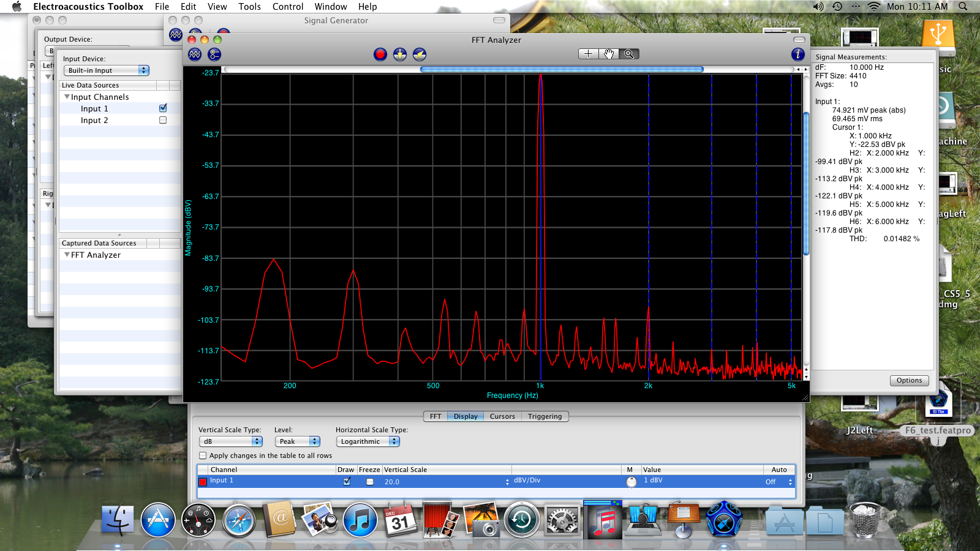Open the Window menu
The image size is (980, 551).
click(x=331, y=7)
